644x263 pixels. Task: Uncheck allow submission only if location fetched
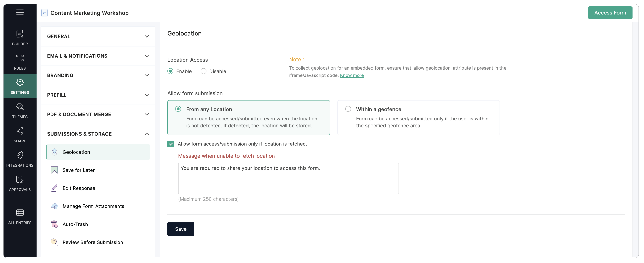[x=171, y=144]
